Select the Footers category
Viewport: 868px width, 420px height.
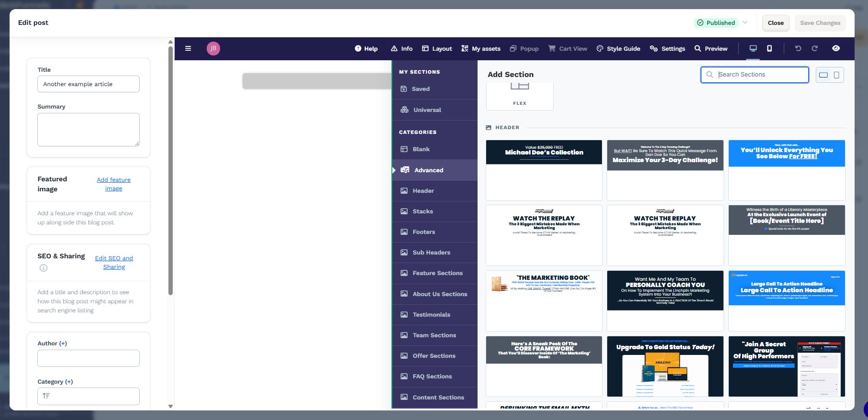(435, 232)
